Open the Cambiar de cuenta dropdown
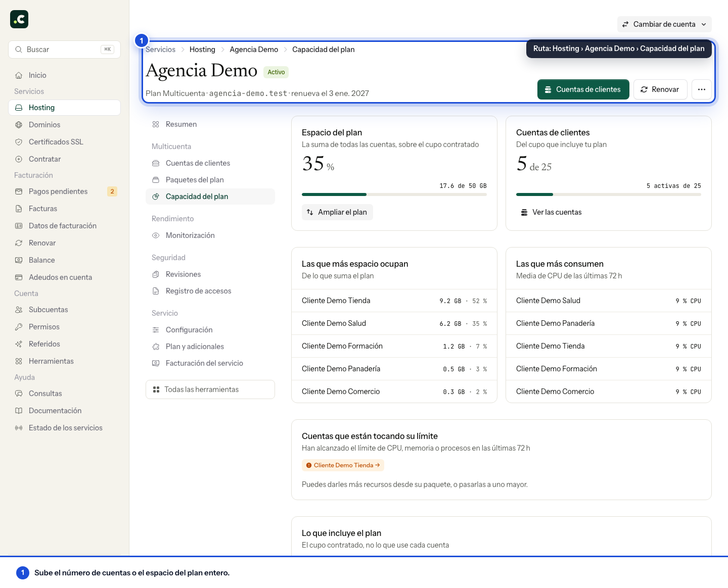 [664, 24]
